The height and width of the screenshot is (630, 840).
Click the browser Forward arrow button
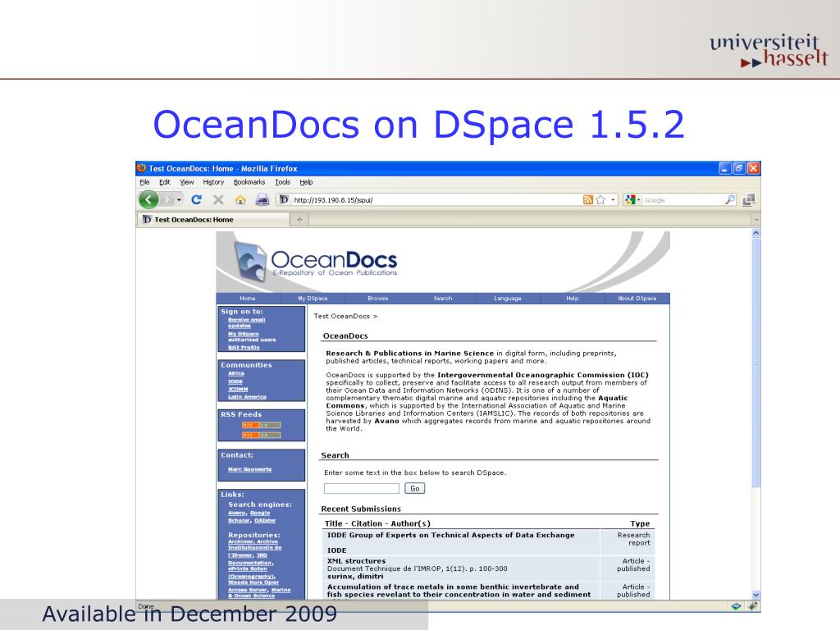tap(167, 200)
